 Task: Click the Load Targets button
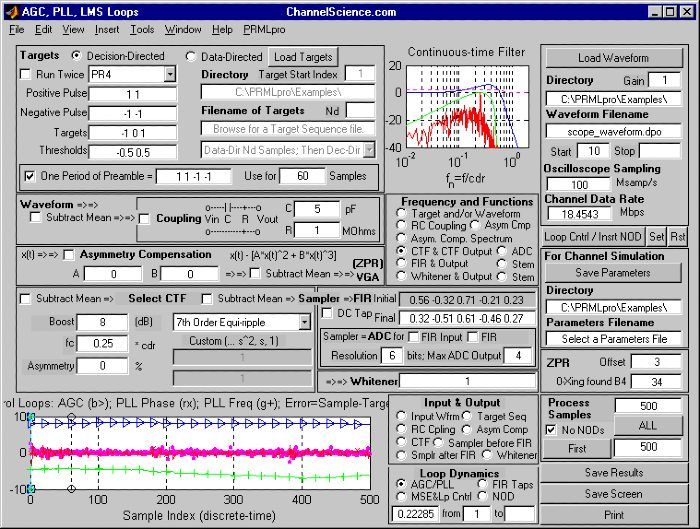[x=303, y=57]
